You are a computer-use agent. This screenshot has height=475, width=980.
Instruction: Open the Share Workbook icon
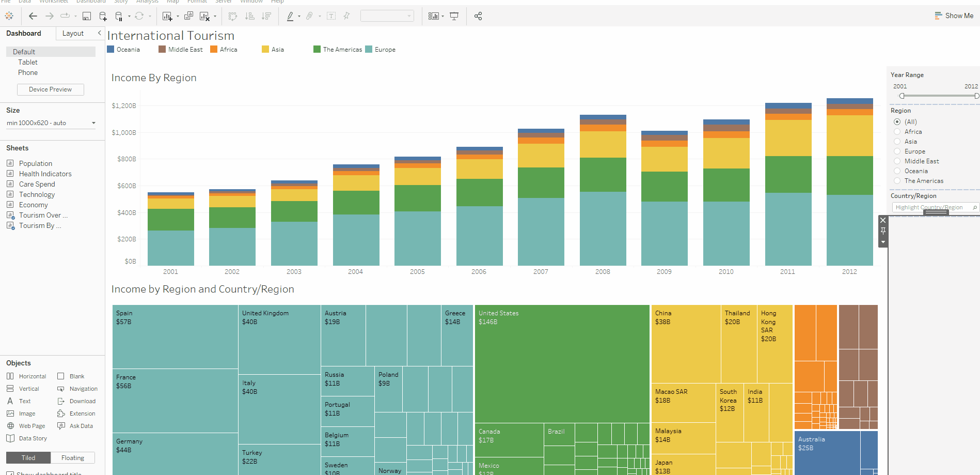tap(478, 16)
